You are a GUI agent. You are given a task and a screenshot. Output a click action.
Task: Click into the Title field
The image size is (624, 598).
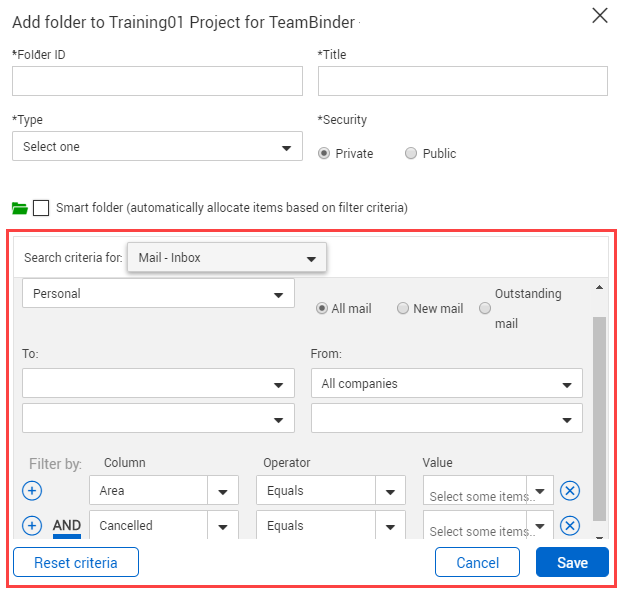click(x=463, y=81)
